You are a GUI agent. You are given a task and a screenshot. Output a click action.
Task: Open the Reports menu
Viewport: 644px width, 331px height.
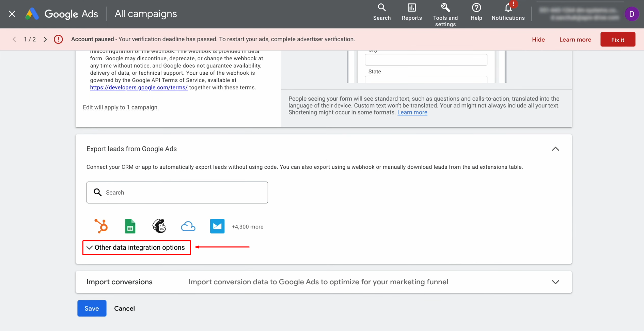[x=412, y=12]
